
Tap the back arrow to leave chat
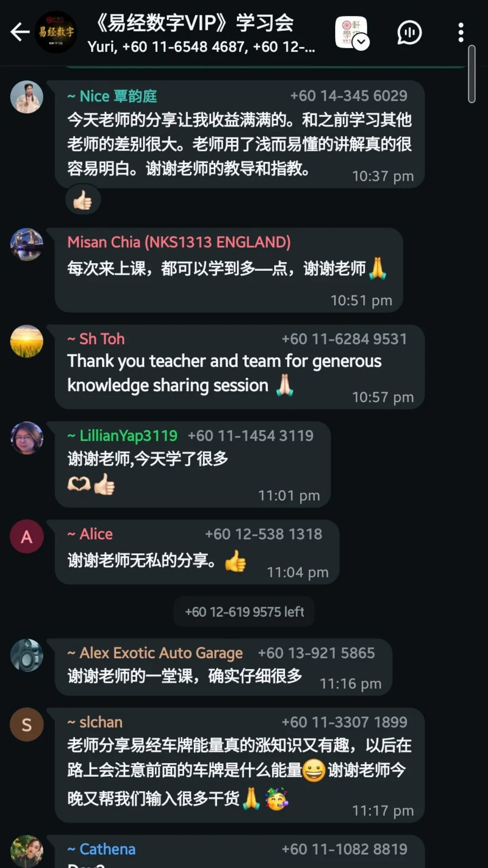[20, 32]
